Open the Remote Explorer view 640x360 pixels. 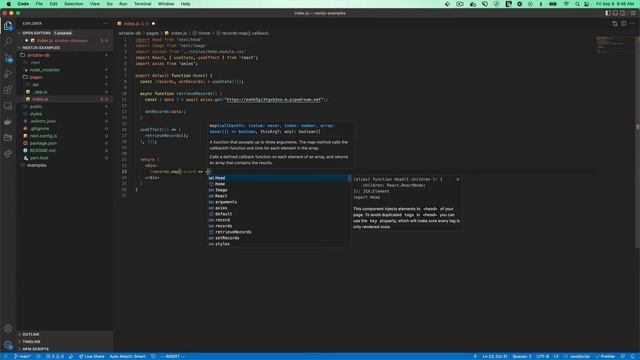click(8, 106)
